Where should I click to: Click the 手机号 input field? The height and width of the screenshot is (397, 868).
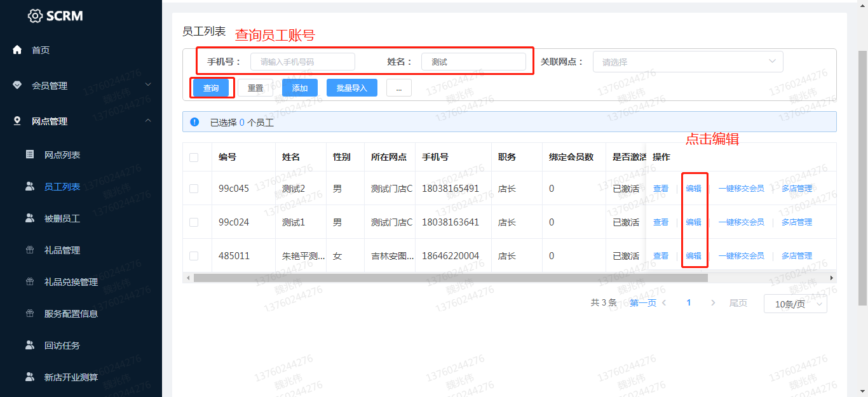302,62
